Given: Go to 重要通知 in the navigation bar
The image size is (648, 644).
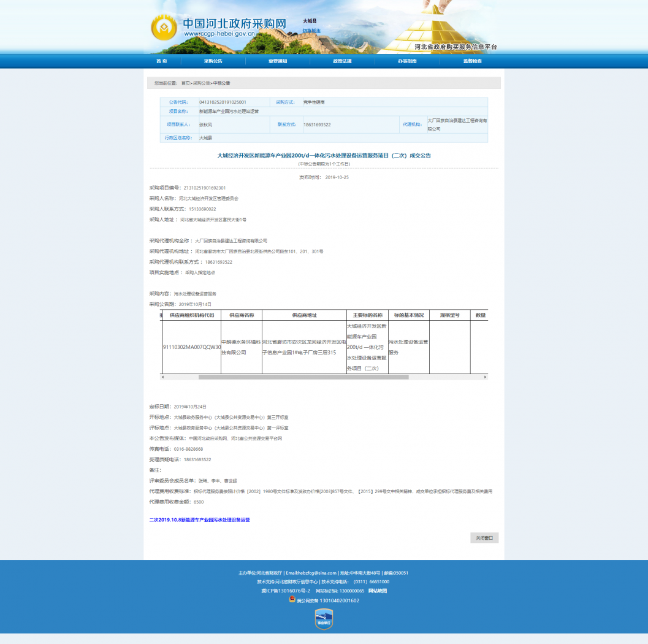Looking at the screenshot, I should (277, 61).
